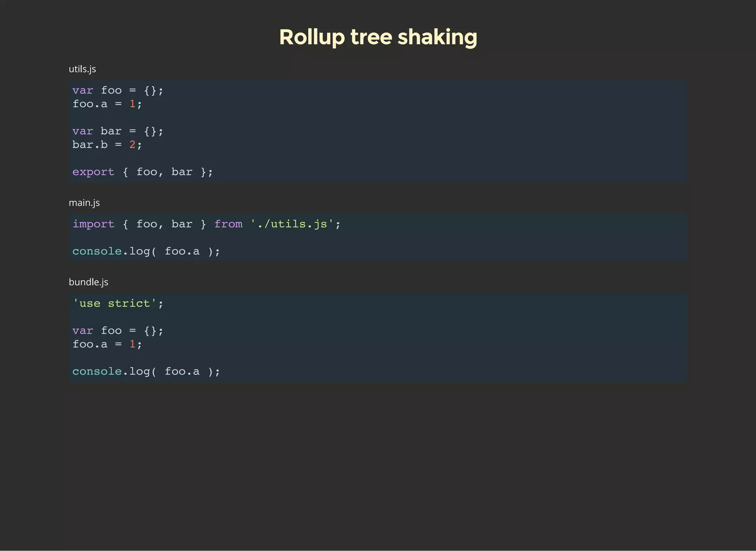
Task: Click the 'use strict' line in bundle.js
Action: click(118, 304)
